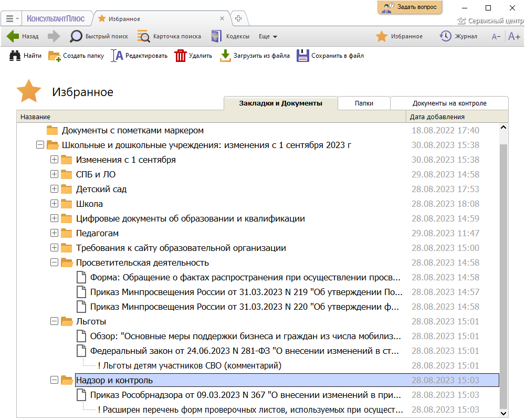Open Приказ Минпросвещения N 220 document
The width and height of the screenshot is (525, 420).
(245, 307)
